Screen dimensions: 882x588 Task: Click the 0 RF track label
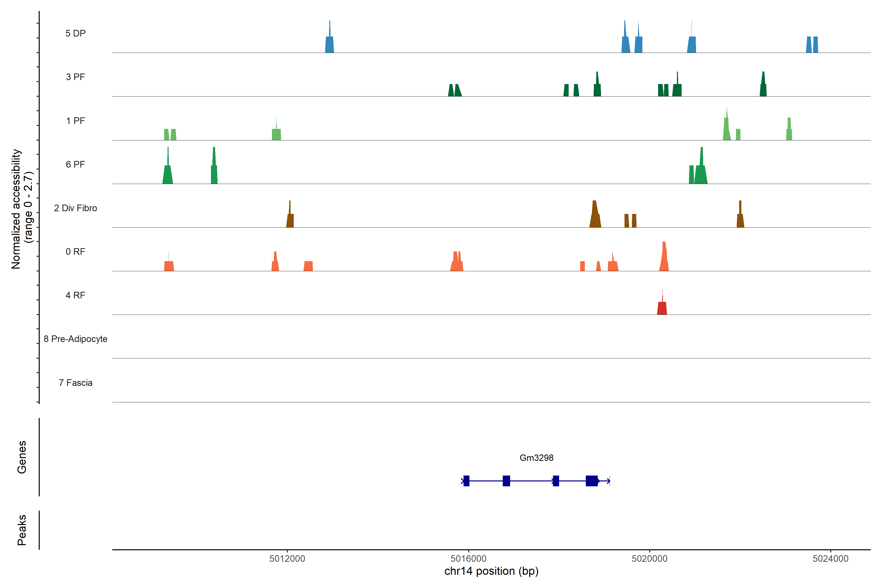pyautogui.click(x=75, y=252)
